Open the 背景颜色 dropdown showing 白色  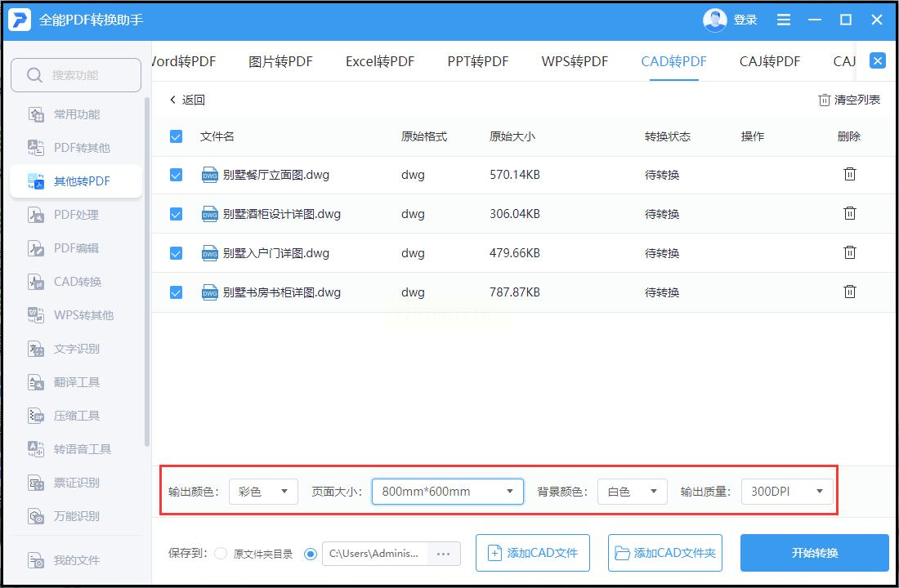click(632, 492)
